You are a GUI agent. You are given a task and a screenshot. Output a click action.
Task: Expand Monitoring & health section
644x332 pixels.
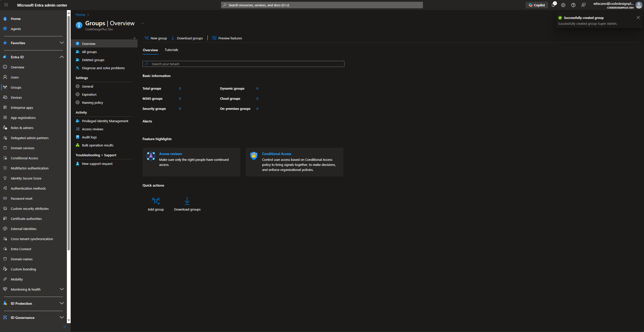62,289
